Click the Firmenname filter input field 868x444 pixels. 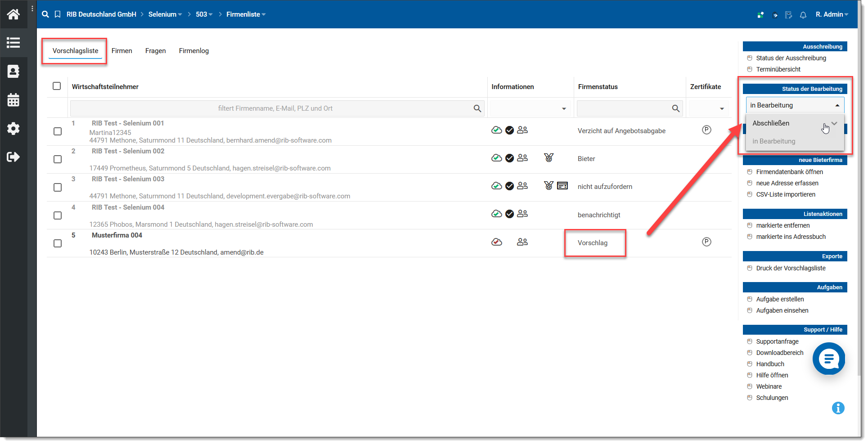click(277, 108)
